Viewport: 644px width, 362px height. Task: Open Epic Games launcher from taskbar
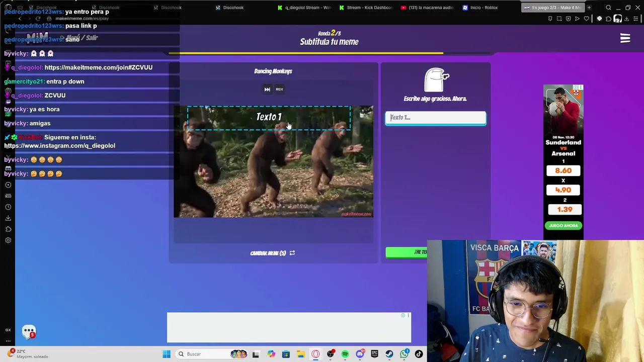pyautogui.click(x=375, y=354)
